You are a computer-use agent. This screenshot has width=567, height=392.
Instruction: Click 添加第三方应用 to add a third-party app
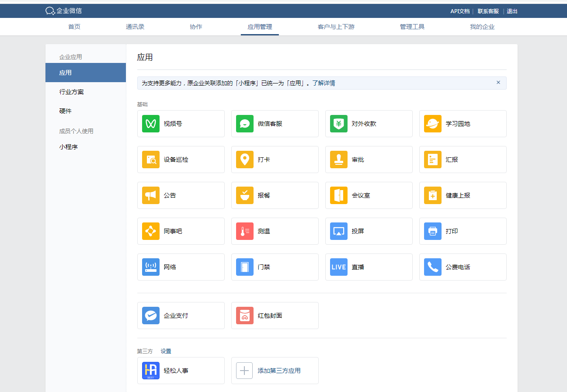click(275, 371)
